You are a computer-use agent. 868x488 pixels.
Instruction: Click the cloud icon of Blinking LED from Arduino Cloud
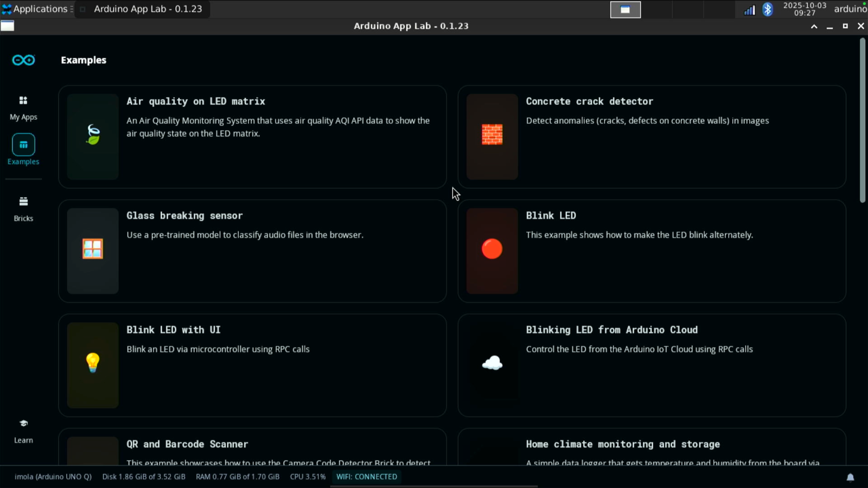[492, 363]
